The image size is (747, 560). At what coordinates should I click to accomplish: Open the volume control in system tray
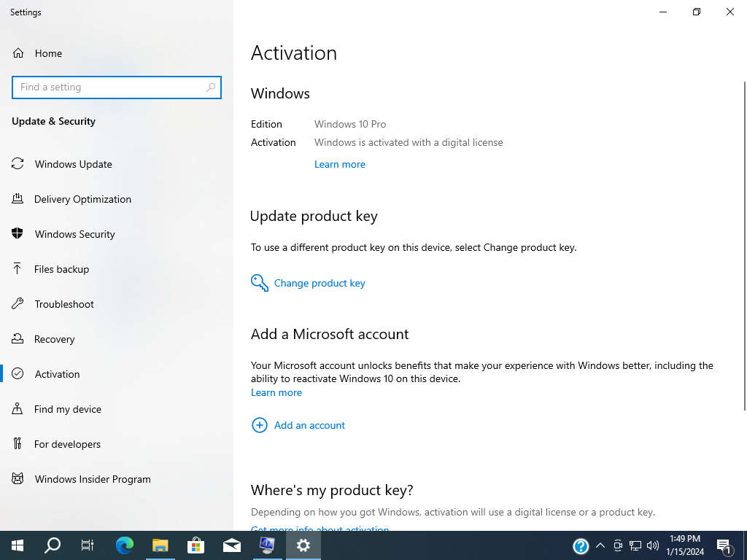pyautogui.click(x=652, y=545)
